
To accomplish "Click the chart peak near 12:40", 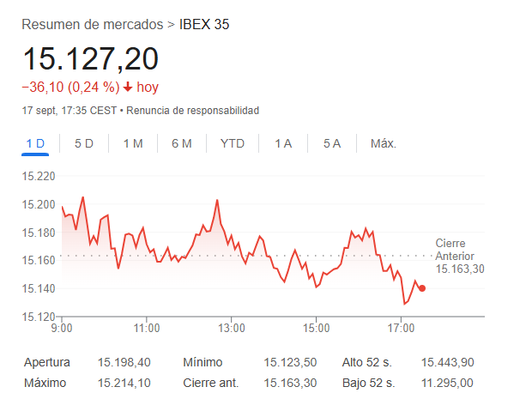I will point(217,200).
